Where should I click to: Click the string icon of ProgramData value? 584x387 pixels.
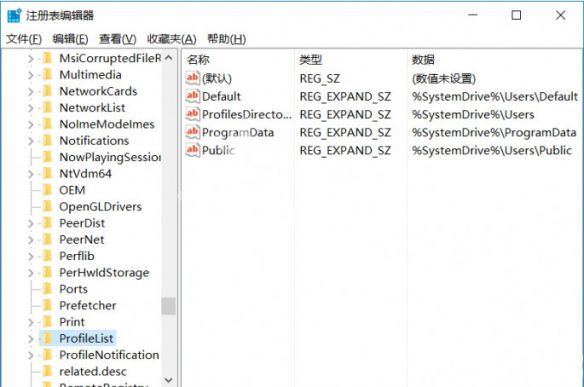193,132
